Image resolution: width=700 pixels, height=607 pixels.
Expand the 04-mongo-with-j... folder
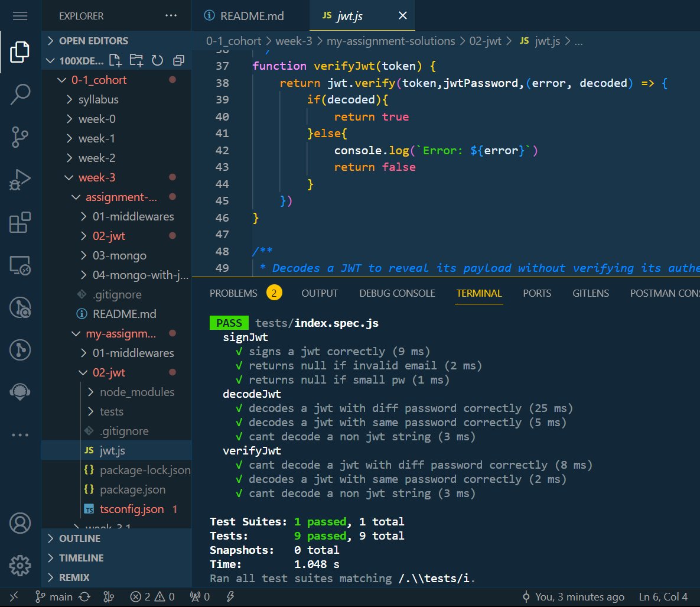click(116, 275)
